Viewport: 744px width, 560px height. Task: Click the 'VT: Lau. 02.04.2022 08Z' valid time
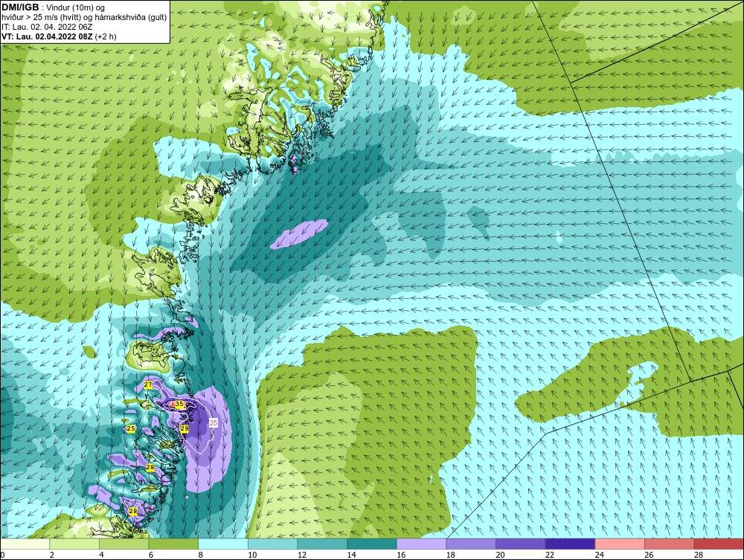coord(47,36)
